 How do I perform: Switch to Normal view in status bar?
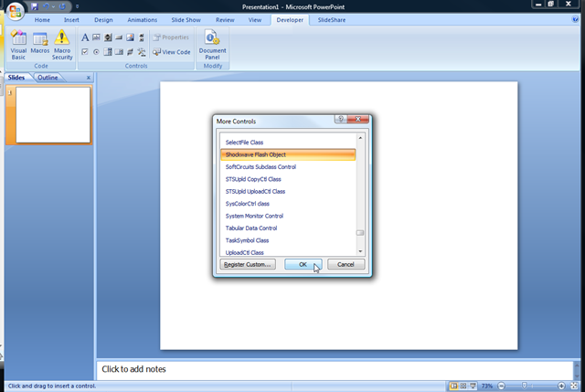pyautogui.click(x=453, y=386)
